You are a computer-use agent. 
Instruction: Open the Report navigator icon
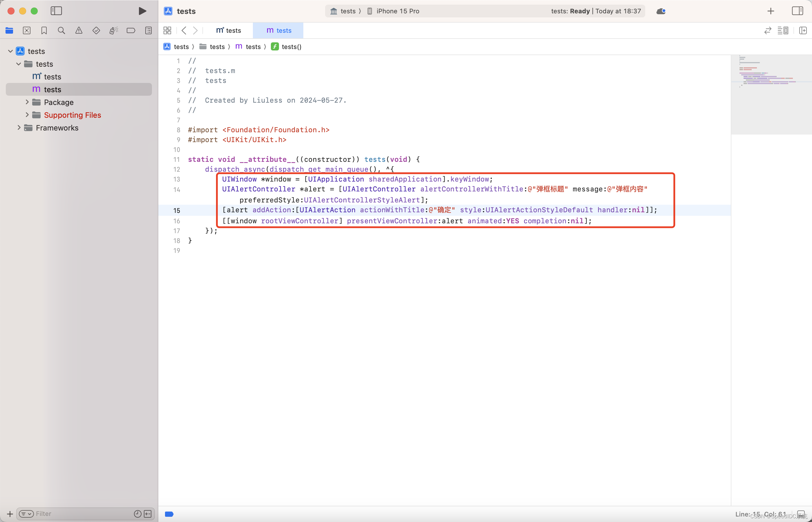coord(148,30)
